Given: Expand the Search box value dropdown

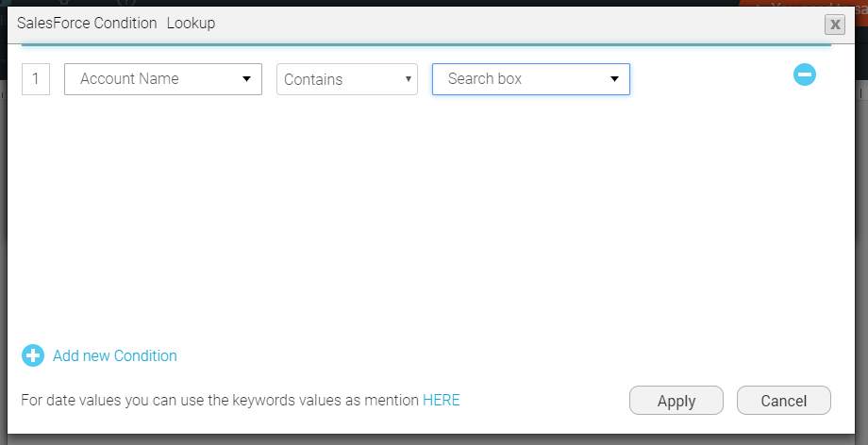Looking at the screenshot, I should point(530,79).
